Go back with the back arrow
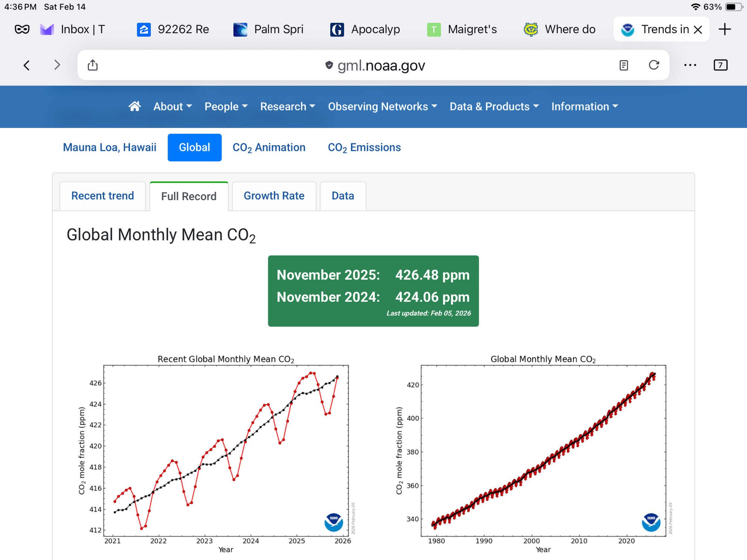Screen dimensions: 747x560 click(27, 65)
